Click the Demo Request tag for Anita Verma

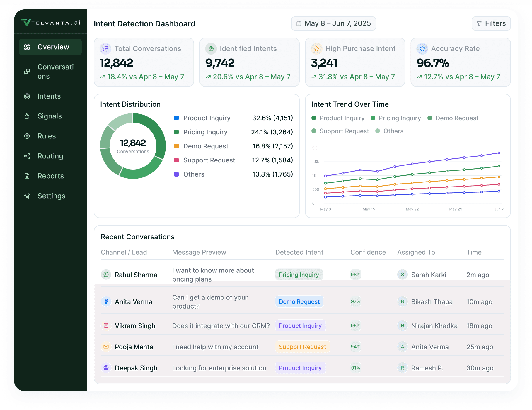click(299, 301)
